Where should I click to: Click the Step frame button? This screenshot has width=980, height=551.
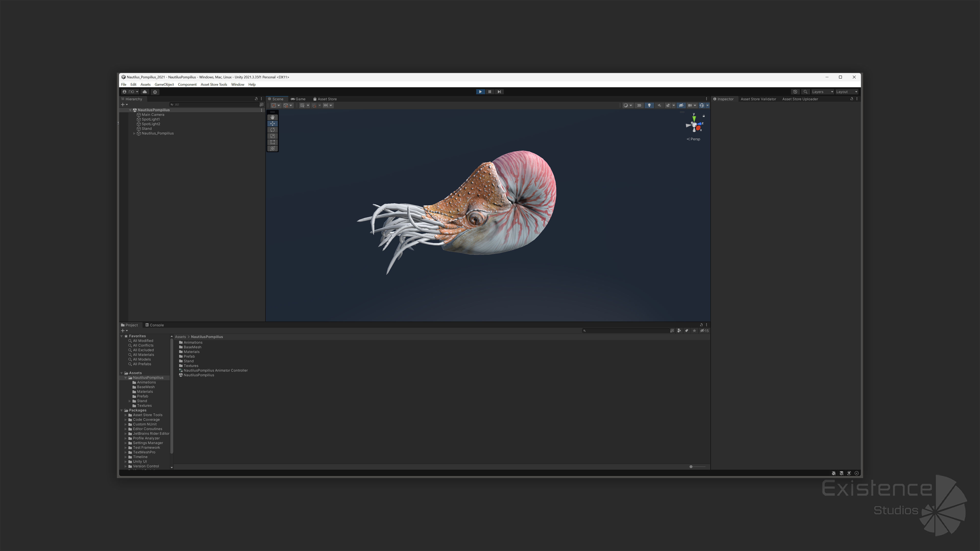tap(499, 92)
